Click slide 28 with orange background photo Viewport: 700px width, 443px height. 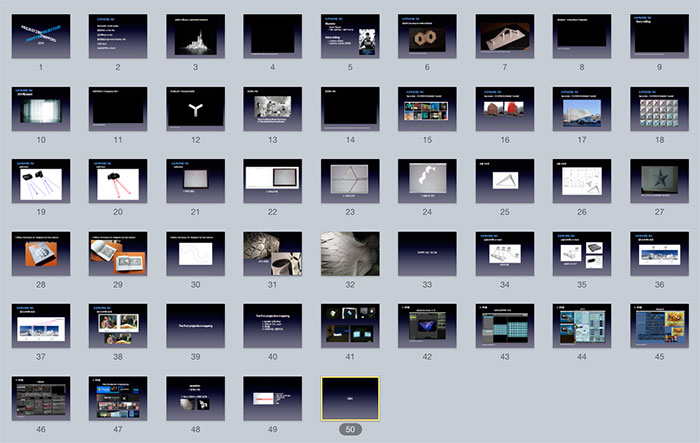[41, 253]
